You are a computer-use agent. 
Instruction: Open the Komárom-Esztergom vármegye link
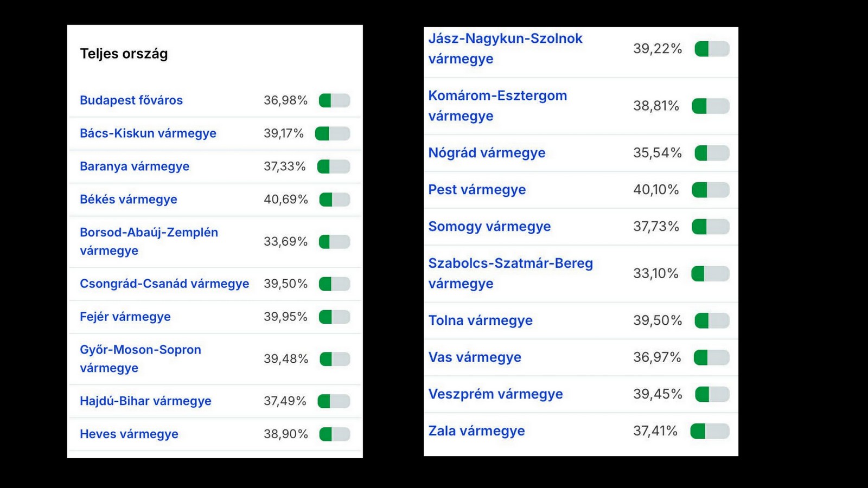click(497, 106)
